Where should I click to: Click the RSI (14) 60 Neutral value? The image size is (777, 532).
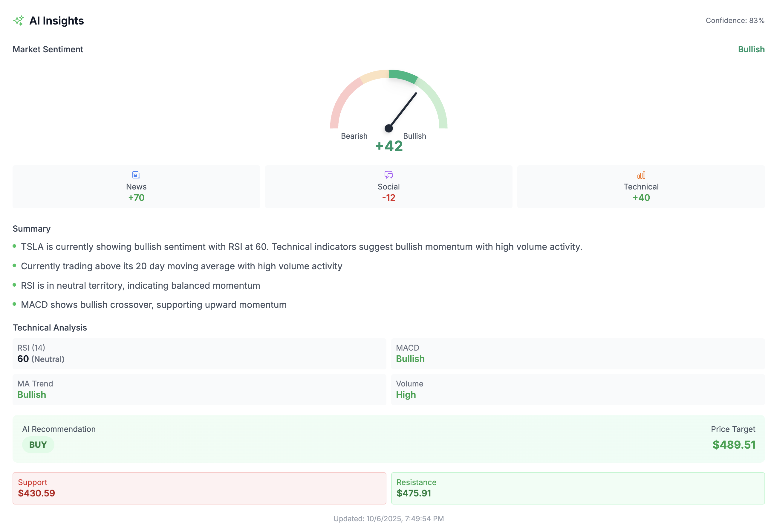coord(41,359)
